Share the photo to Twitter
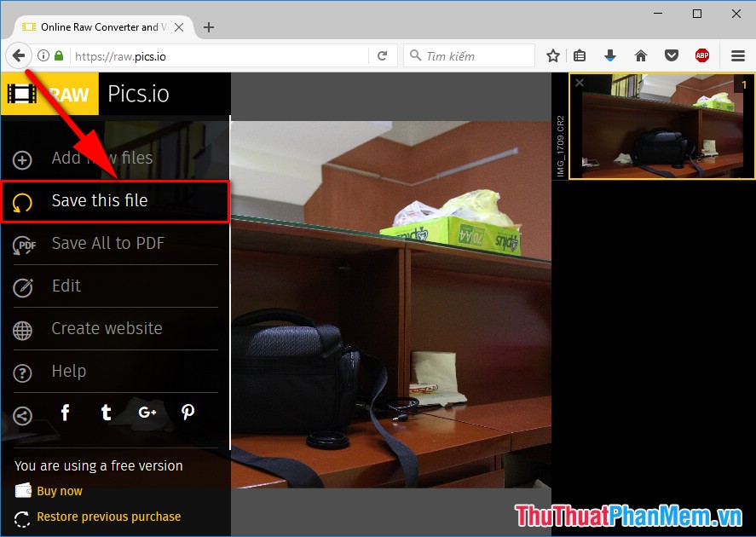Screen dimensions: 756x537 [106, 413]
